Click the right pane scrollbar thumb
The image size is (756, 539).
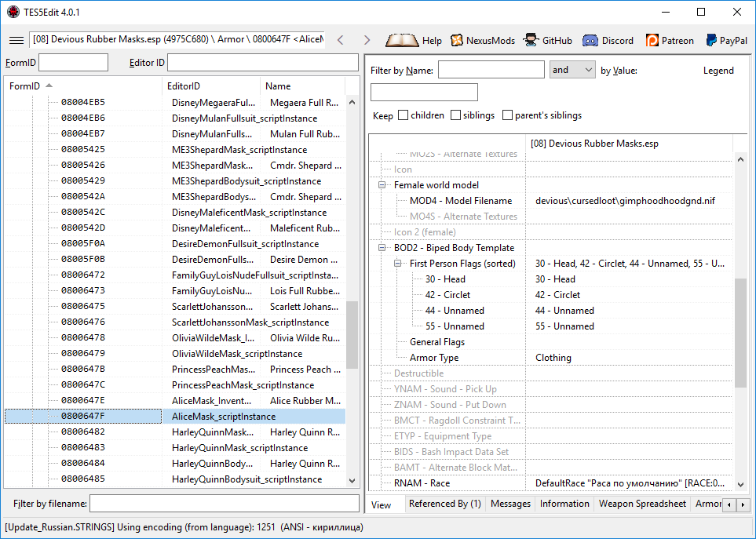tap(740, 333)
